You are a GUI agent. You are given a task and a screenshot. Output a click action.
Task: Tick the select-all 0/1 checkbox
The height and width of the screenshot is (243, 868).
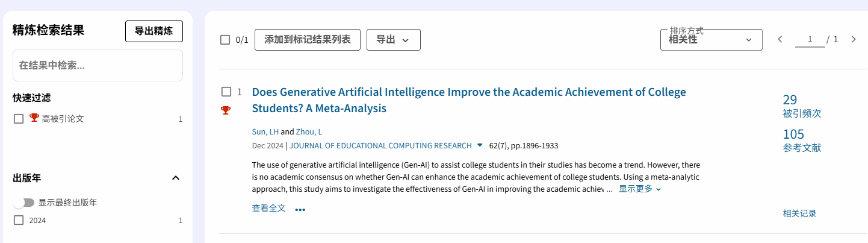coord(225,40)
